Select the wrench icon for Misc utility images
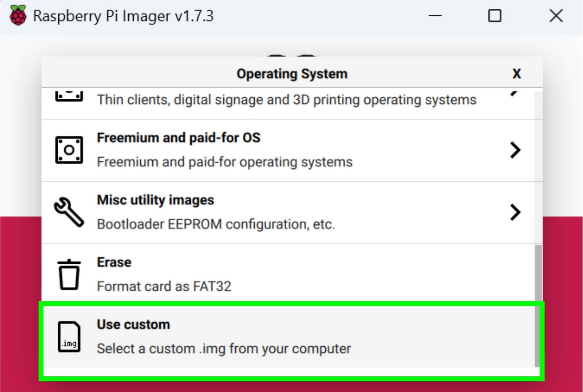The height and width of the screenshot is (392, 583). (x=69, y=212)
